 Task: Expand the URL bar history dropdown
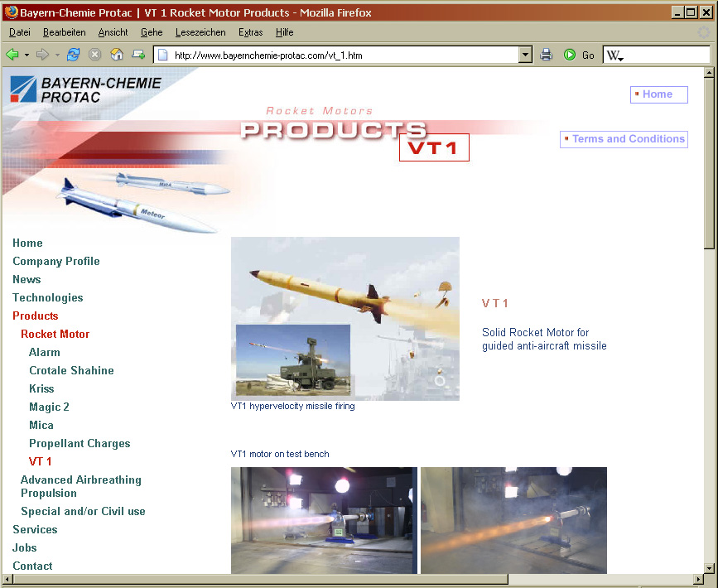click(525, 55)
